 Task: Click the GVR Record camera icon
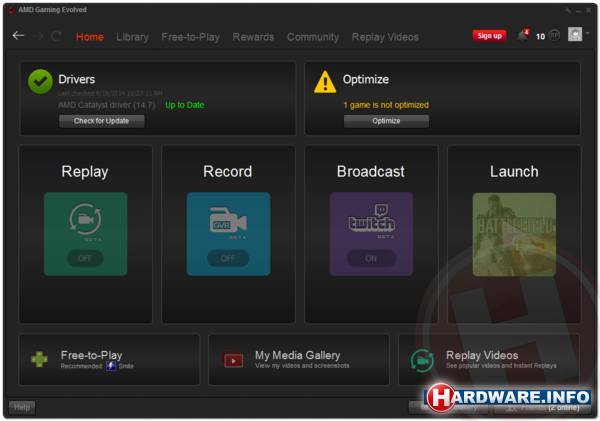click(228, 220)
